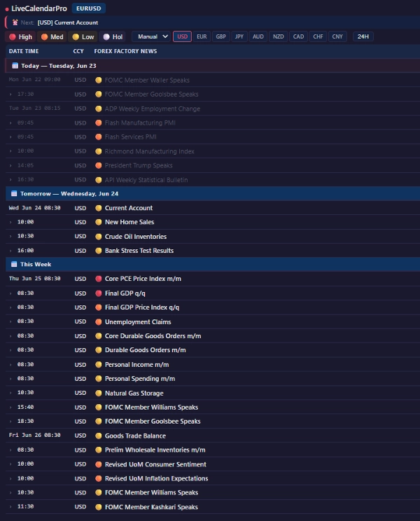Click impact dot of Core PCE Price Index
Image resolution: width=420 pixels, height=521 pixels.
tap(98, 279)
